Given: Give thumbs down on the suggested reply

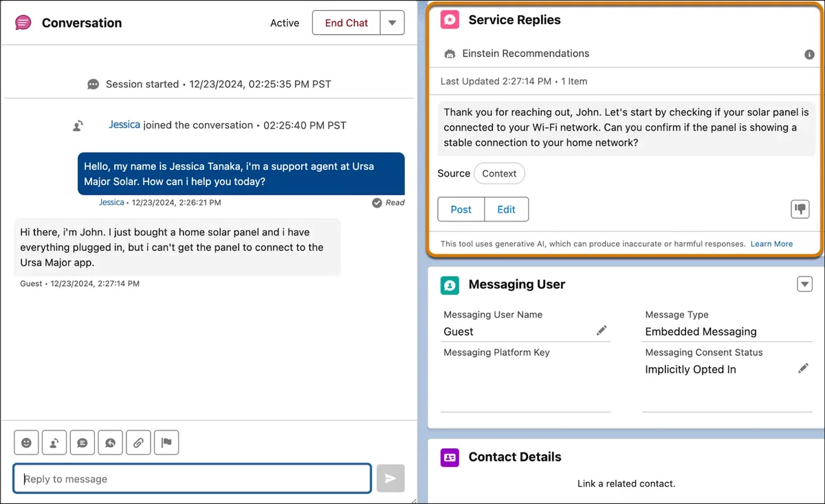Looking at the screenshot, I should point(800,209).
